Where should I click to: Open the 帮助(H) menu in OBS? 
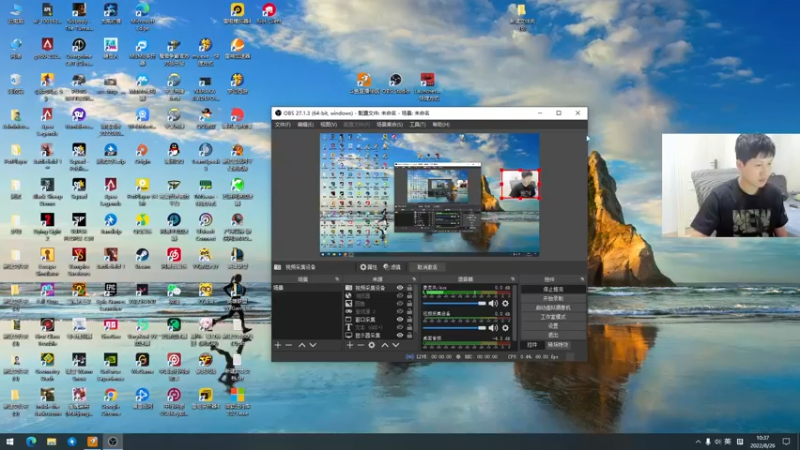[x=441, y=124]
